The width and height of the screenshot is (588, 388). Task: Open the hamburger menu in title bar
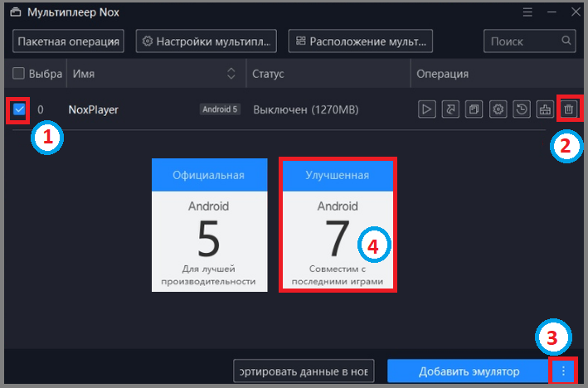[x=527, y=12]
